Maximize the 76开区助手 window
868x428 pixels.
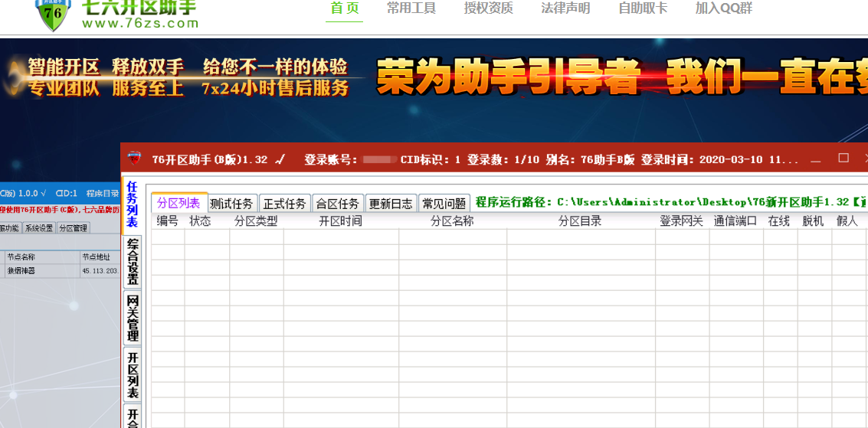point(843,158)
